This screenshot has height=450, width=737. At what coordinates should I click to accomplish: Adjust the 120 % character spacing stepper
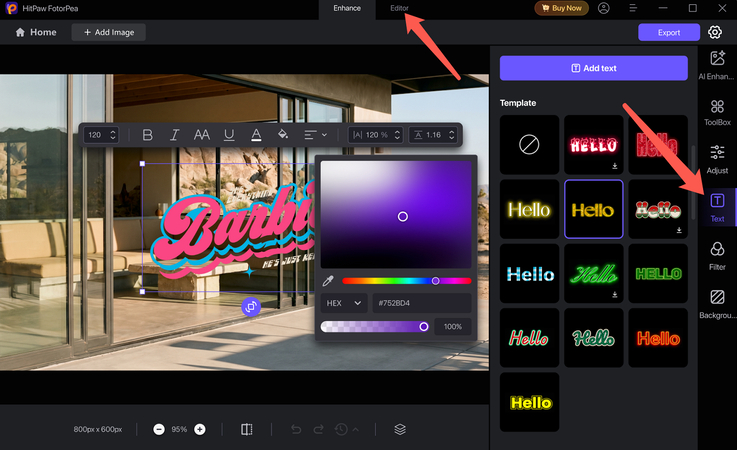point(397,135)
